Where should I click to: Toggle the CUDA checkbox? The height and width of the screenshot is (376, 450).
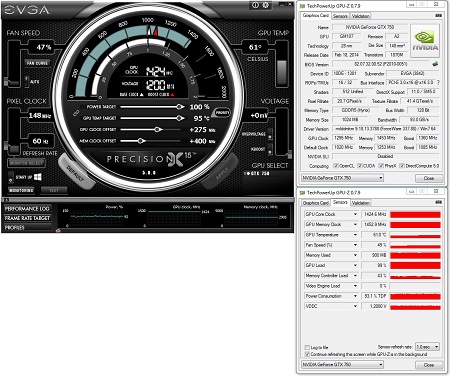(x=360, y=166)
